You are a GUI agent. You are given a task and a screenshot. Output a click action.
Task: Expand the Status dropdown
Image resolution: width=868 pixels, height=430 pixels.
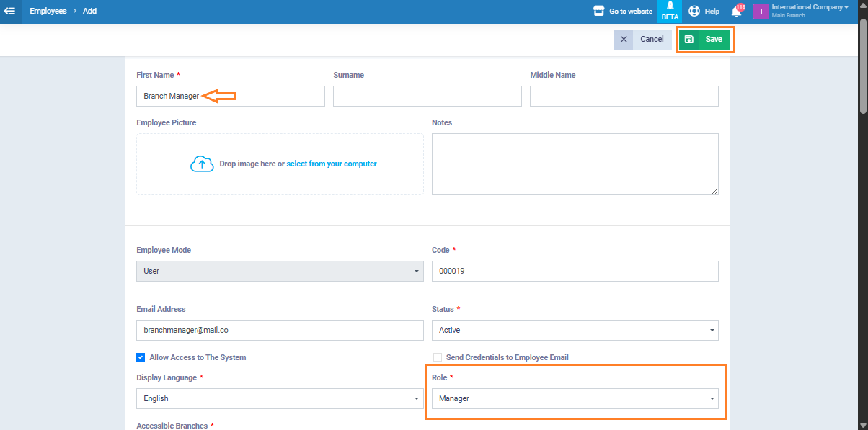(x=575, y=330)
